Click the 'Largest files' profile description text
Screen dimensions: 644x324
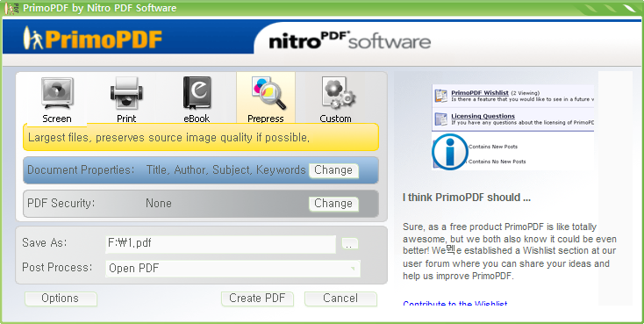coord(168,138)
